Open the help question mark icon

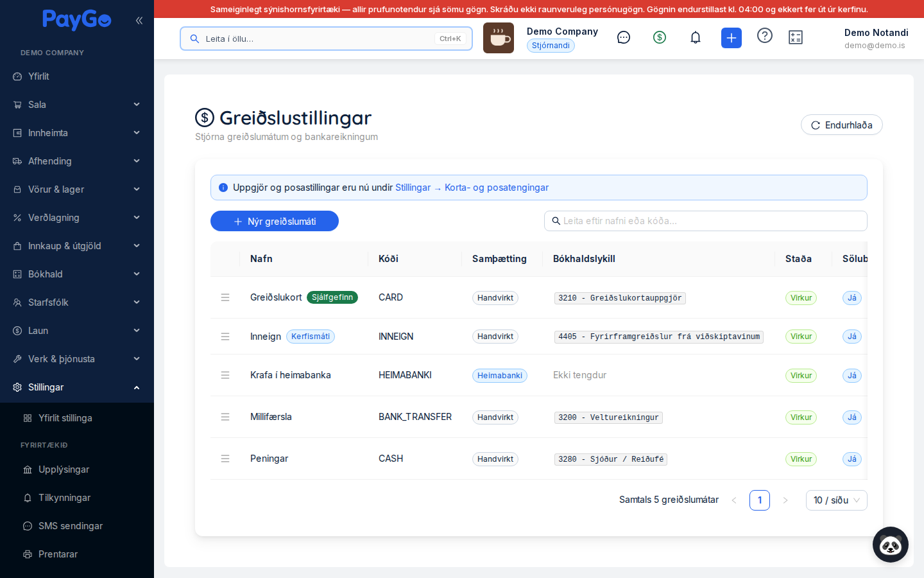click(765, 35)
